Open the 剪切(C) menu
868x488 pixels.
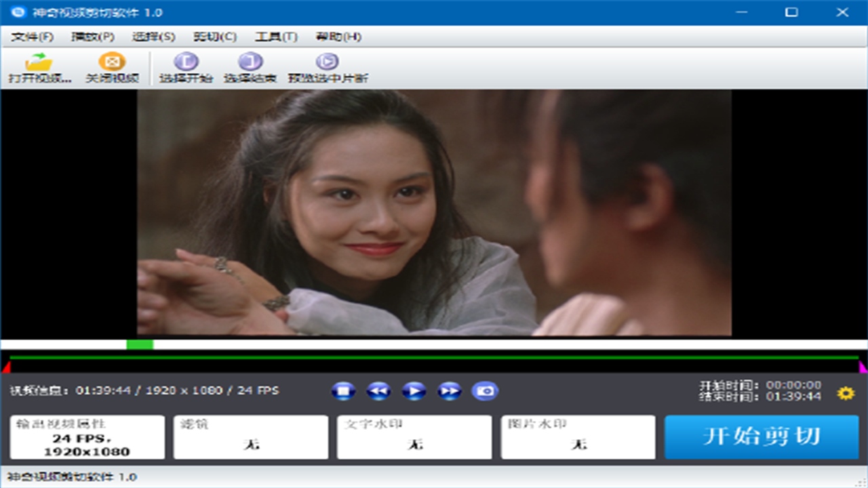click(x=215, y=37)
